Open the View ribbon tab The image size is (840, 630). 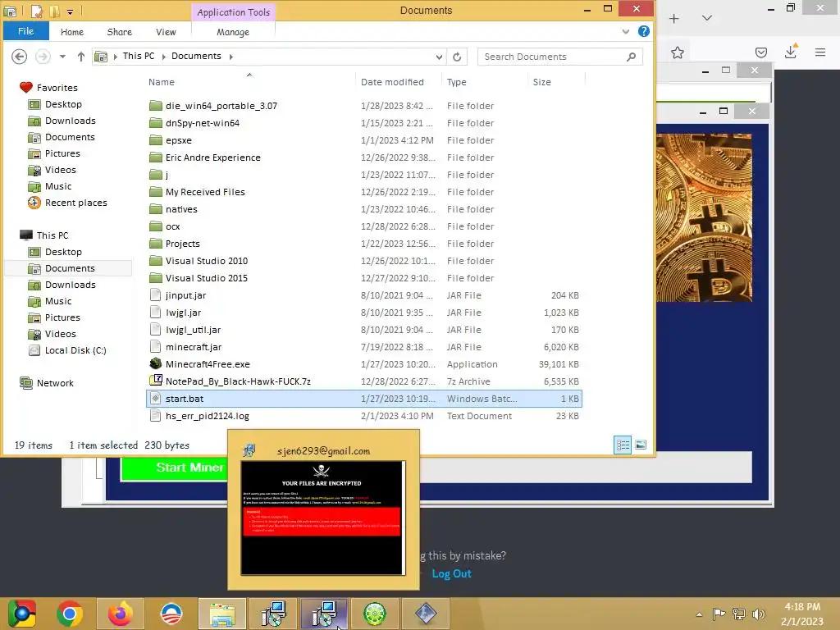click(x=166, y=32)
